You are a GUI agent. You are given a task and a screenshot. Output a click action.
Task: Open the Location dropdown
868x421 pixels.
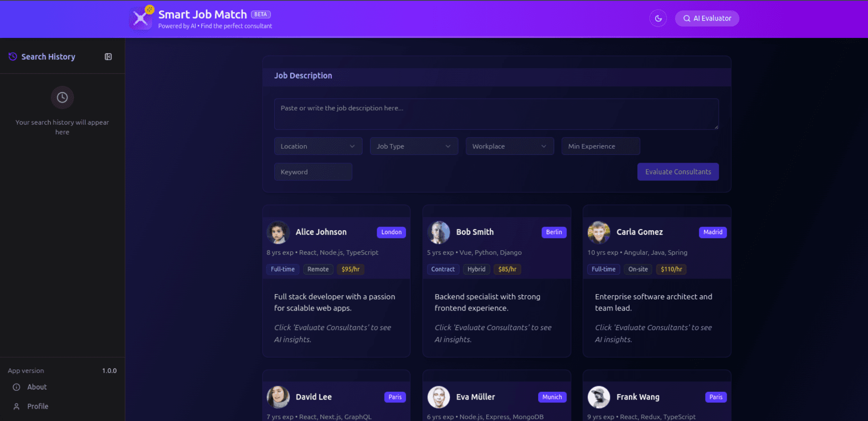pyautogui.click(x=318, y=146)
